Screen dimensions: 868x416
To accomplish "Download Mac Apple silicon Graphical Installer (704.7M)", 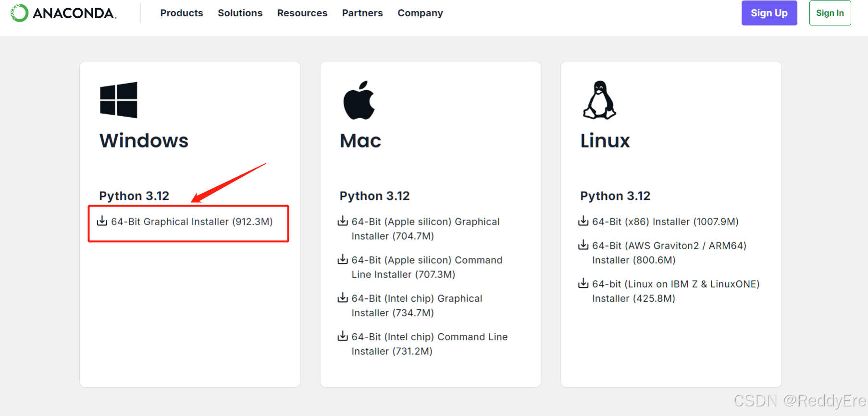I will [x=425, y=229].
